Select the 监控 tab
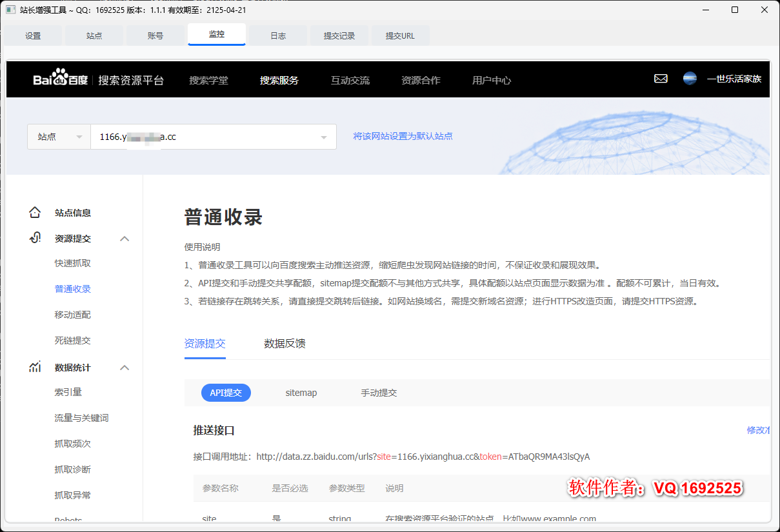Viewport: 780px width, 532px height. 217,34
